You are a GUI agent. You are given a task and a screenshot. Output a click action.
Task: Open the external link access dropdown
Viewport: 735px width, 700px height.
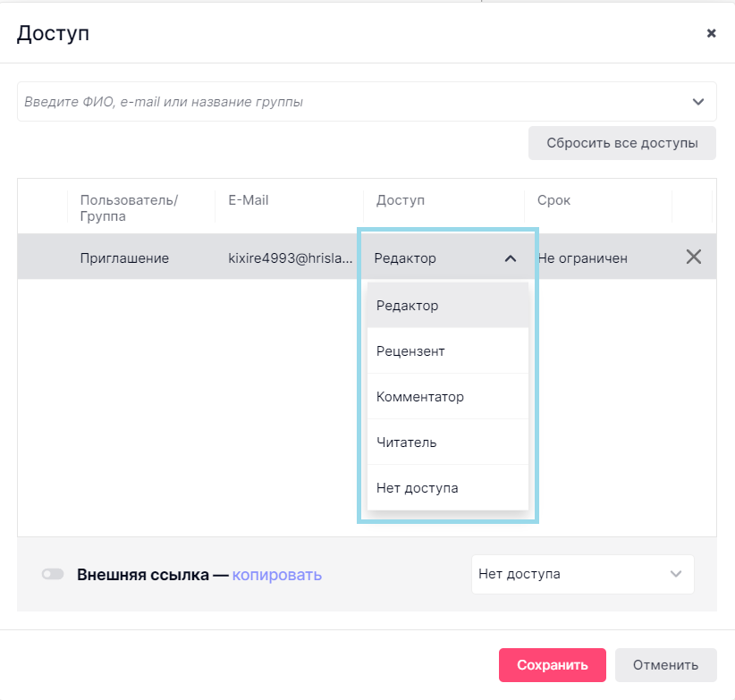point(582,574)
